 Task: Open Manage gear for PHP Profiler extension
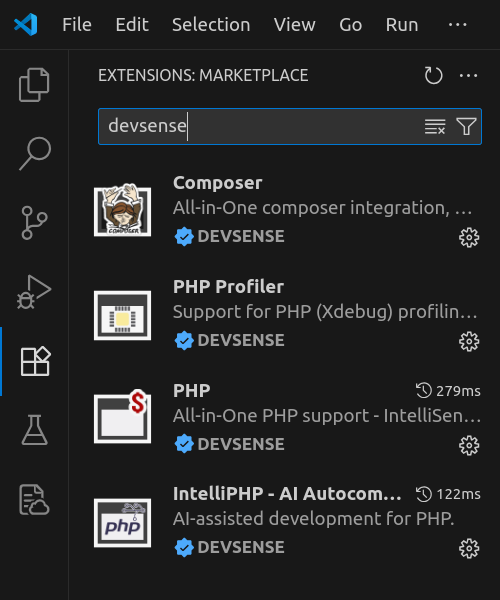click(x=469, y=341)
